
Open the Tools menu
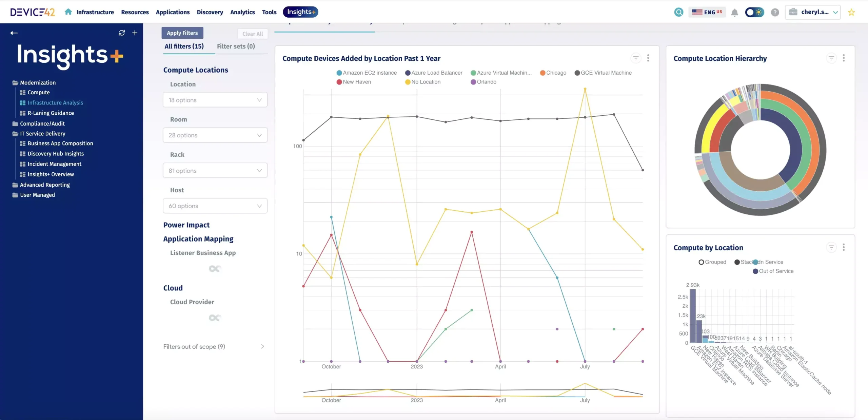tap(269, 12)
